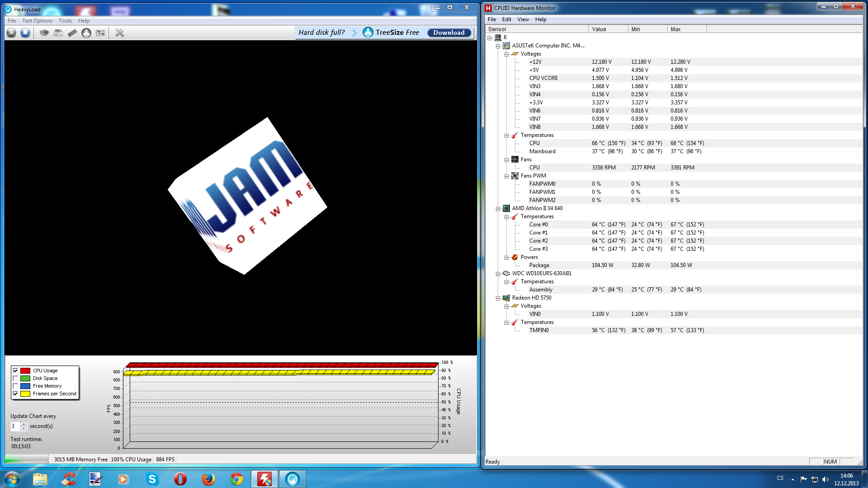Click the TreeSize Download button
This screenshot has height=488, width=868.
[x=449, y=33]
